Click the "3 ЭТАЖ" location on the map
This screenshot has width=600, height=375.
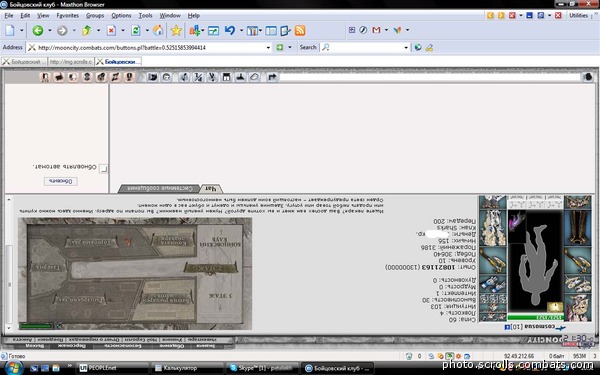pyautogui.click(x=220, y=296)
